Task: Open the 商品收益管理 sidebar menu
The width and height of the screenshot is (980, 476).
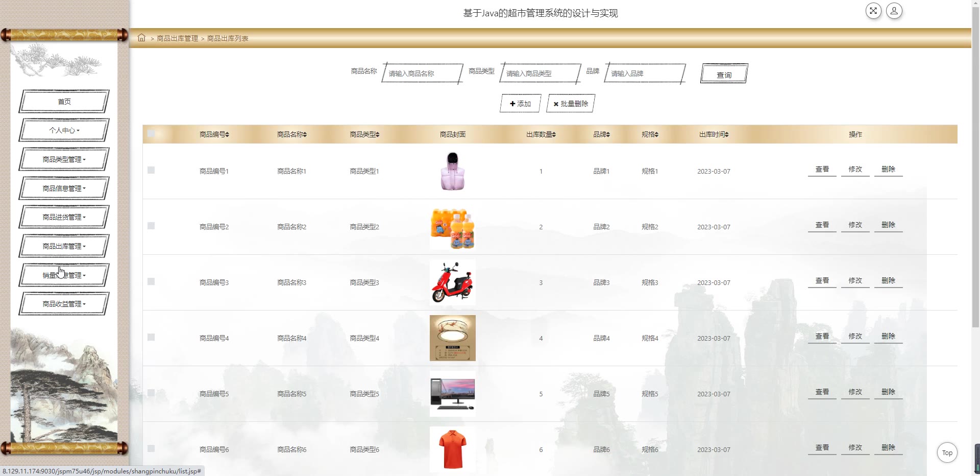Action: coord(64,304)
